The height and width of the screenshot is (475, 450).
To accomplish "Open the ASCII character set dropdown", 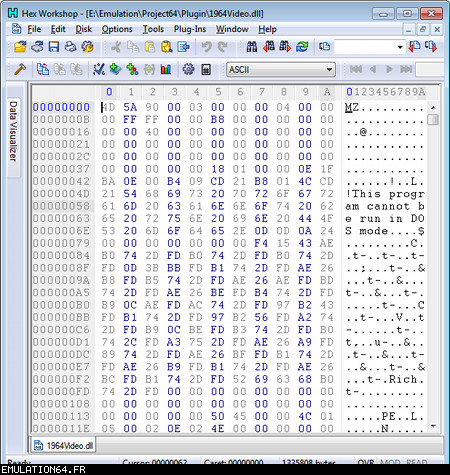I will point(281,69).
